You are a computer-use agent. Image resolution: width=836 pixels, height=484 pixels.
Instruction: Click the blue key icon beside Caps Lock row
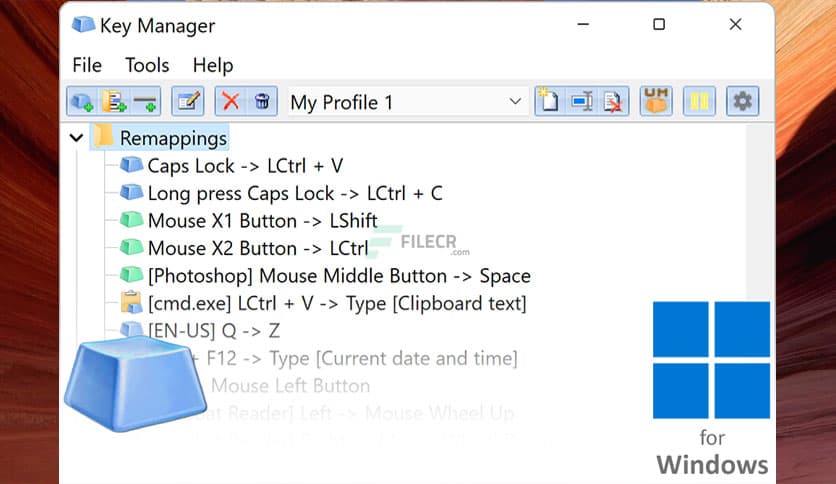(x=131, y=164)
